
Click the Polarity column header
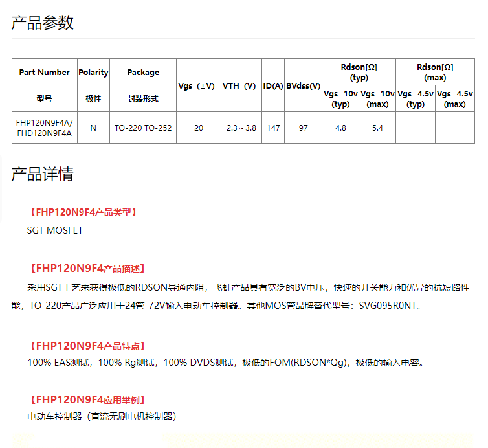pos(93,73)
